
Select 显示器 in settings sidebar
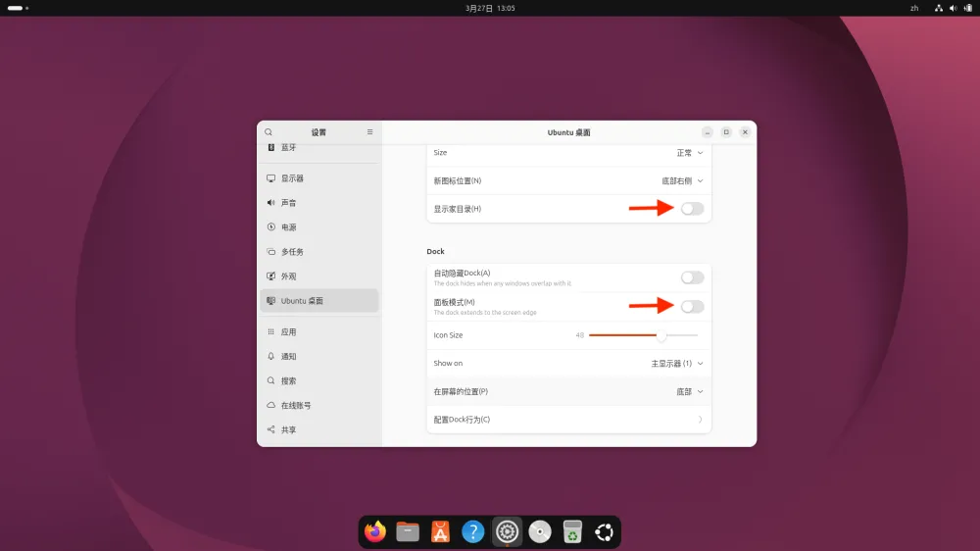(x=319, y=178)
